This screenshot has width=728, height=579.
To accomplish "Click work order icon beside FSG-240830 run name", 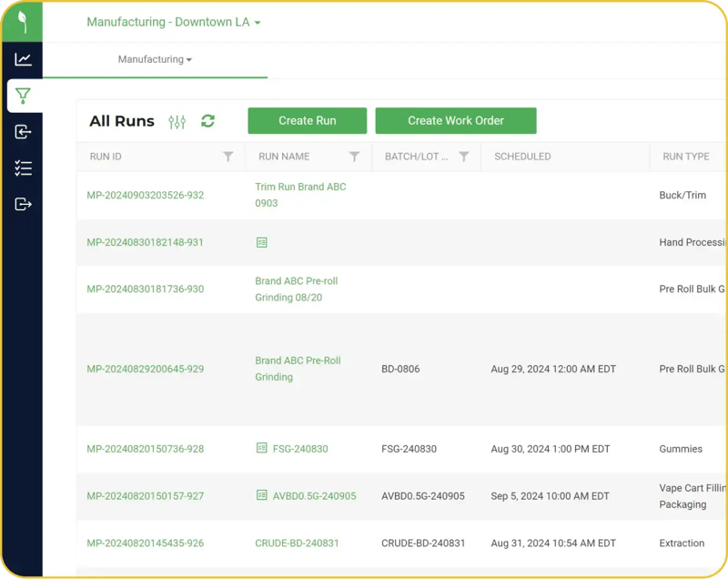I will click(262, 448).
